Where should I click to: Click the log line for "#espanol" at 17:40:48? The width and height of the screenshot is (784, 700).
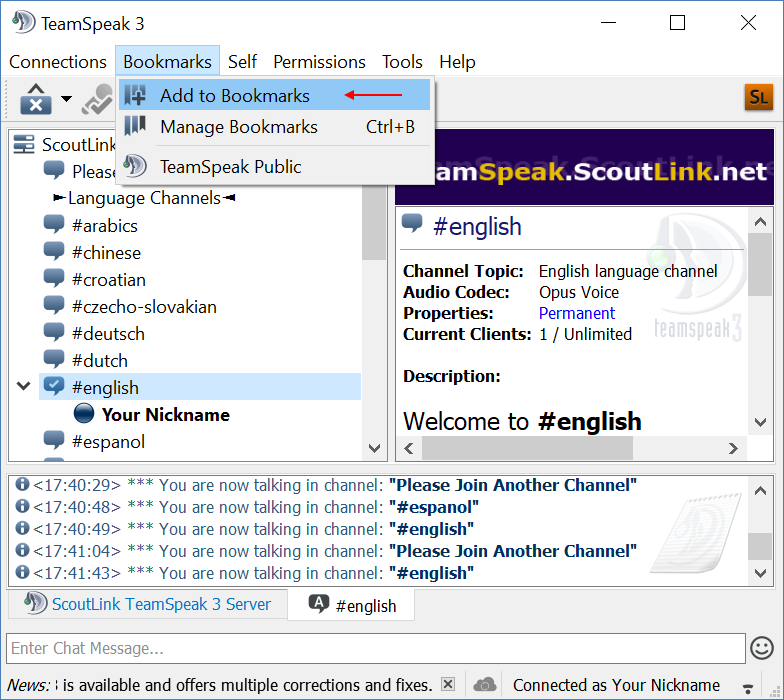pyautogui.click(x=247, y=507)
